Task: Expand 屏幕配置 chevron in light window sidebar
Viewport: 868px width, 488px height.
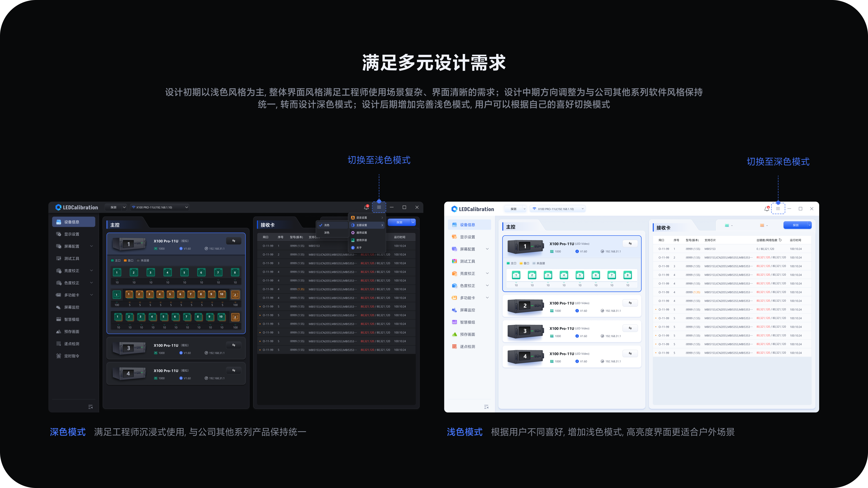Action: coord(487,249)
